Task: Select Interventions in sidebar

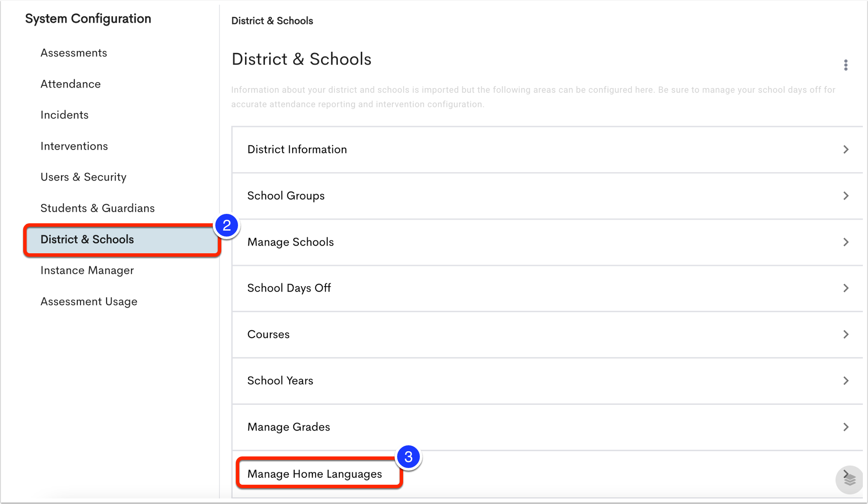Action: (x=74, y=146)
